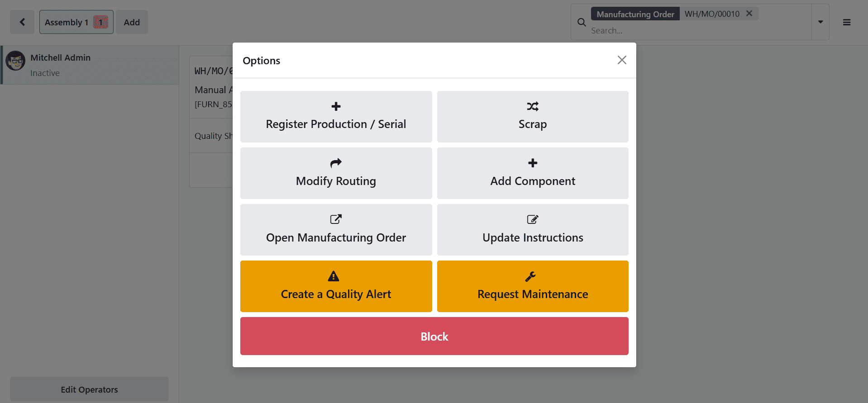The width and height of the screenshot is (868, 403).
Task: Click the shuffle icon on Scrap
Action: [533, 106]
